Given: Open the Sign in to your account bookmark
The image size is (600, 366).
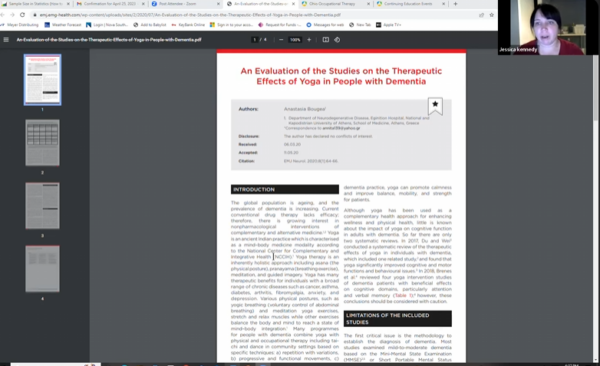Looking at the screenshot, I should pyautogui.click(x=231, y=25).
